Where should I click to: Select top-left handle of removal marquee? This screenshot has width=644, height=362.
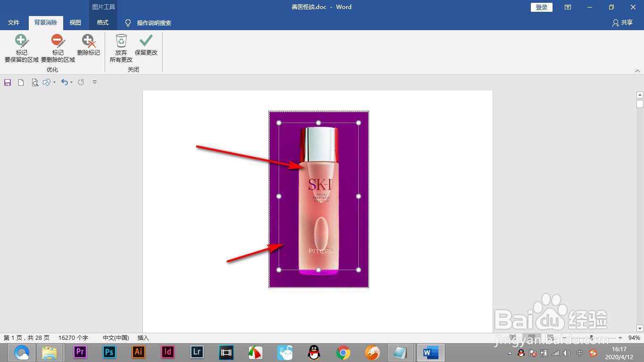pyautogui.click(x=279, y=123)
